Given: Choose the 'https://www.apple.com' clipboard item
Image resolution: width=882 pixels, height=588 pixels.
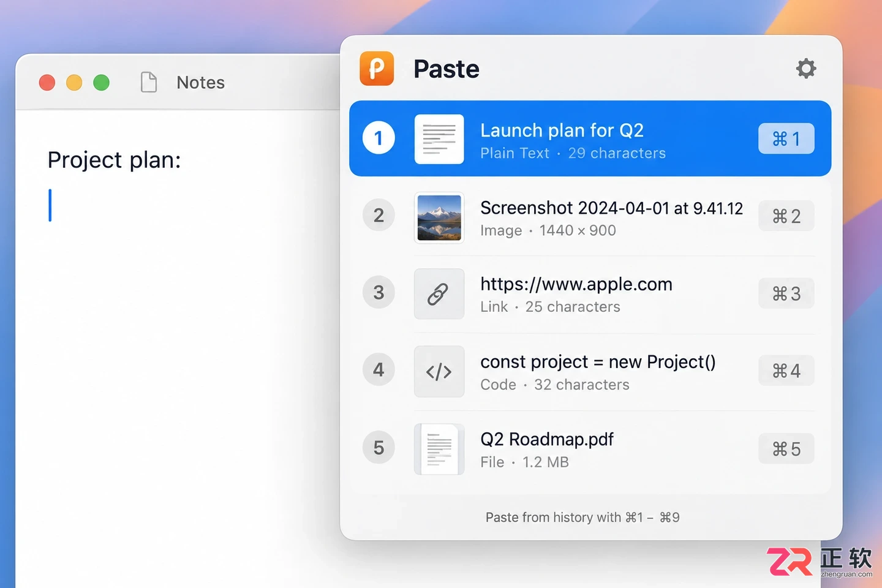Looking at the screenshot, I should click(x=590, y=294).
